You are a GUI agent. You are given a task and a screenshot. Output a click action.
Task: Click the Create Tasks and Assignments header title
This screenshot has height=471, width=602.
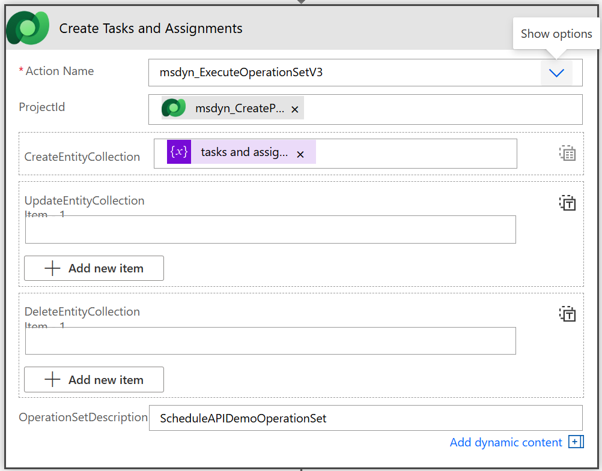click(x=150, y=28)
